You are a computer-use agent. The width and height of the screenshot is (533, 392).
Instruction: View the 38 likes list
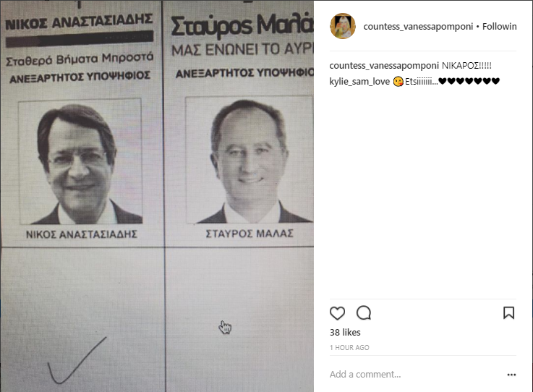point(345,333)
